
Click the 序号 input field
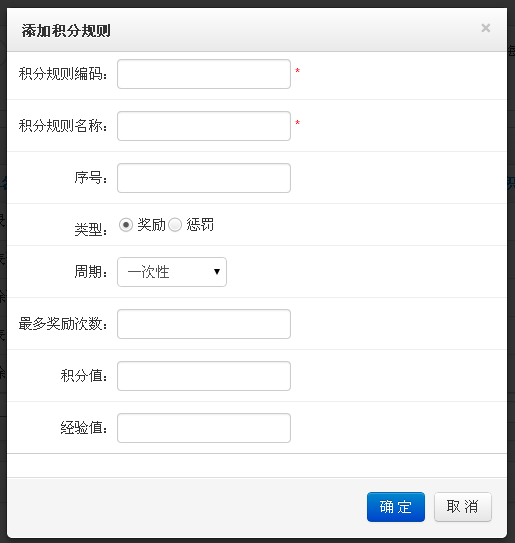click(x=204, y=178)
